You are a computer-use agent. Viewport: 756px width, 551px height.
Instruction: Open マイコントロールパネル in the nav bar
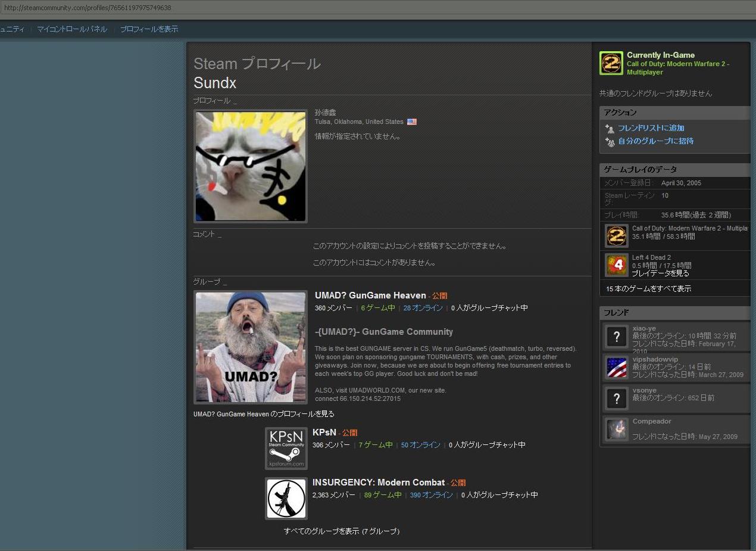tap(72, 29)
